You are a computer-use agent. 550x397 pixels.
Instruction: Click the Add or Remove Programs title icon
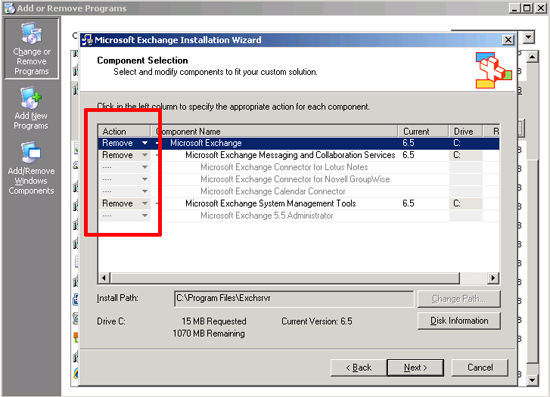9,8
